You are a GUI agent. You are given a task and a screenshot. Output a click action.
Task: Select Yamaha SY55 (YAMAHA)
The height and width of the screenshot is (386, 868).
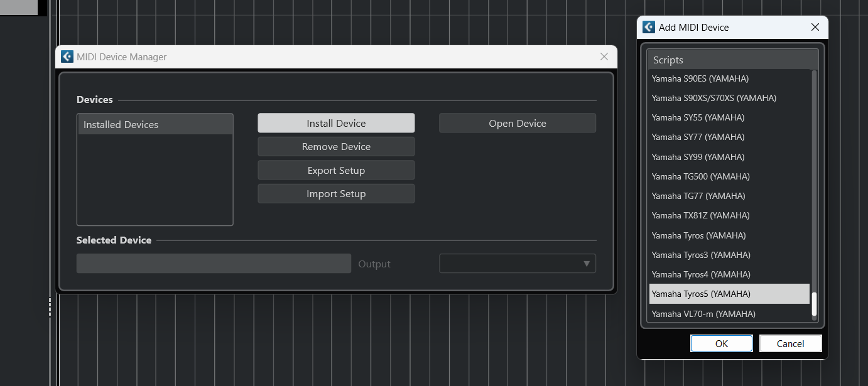tap(729, 117)
